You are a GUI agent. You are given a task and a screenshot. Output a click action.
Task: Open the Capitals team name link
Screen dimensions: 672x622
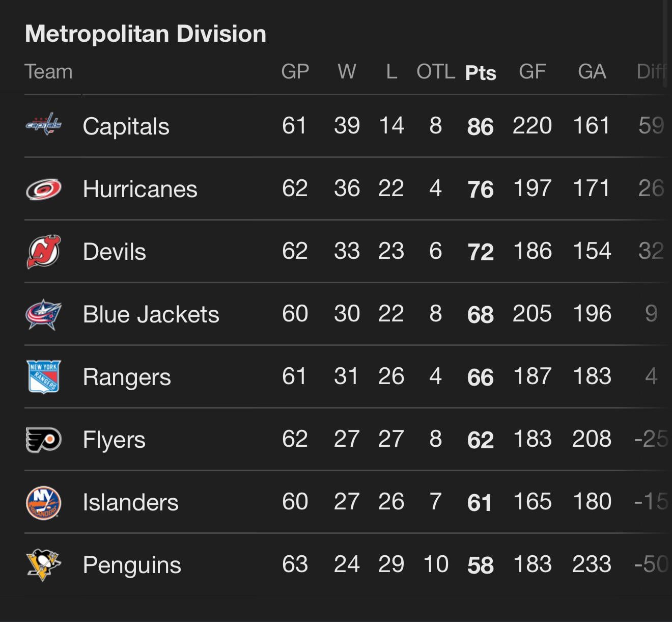click(126, 126)
